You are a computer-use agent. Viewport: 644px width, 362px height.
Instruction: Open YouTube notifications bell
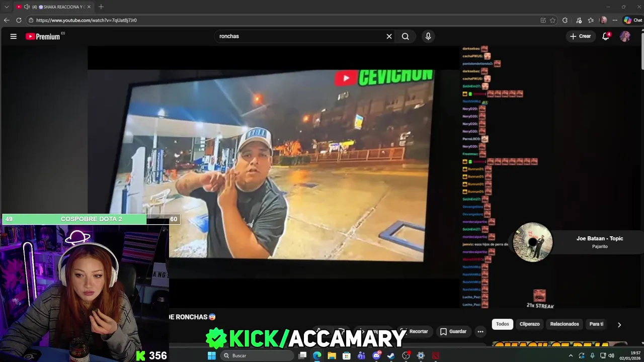606,36
